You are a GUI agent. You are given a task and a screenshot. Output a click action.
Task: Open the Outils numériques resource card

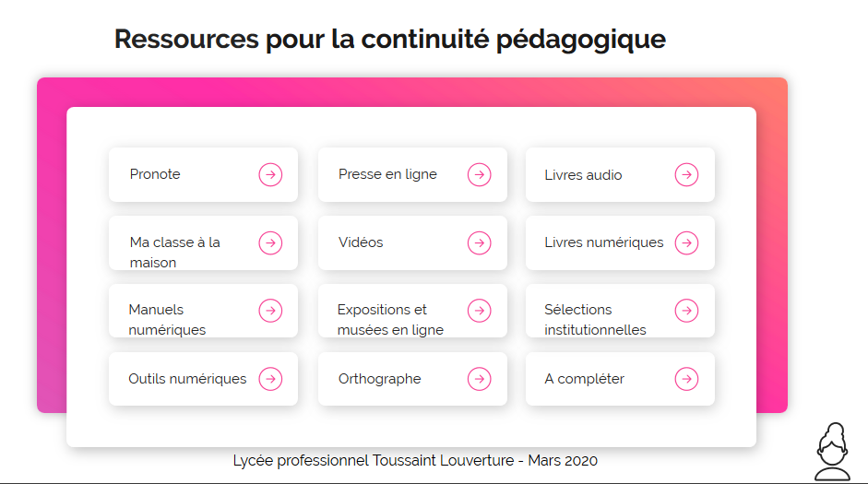click(x=203, y=379)
